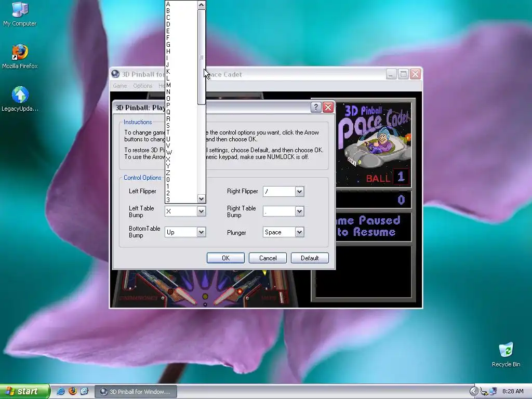Close the 3D Pinball window
This screenshot has height=399, width=532.
coord(415,74)
